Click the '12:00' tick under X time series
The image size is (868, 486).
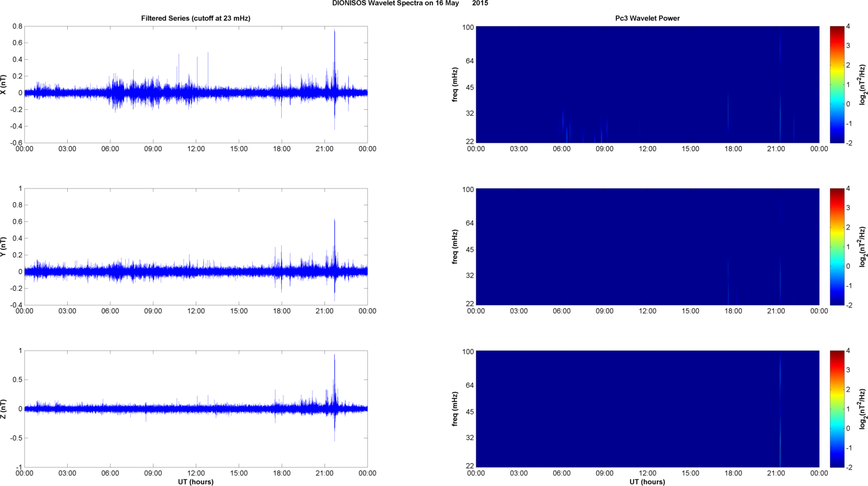[196, 149]
